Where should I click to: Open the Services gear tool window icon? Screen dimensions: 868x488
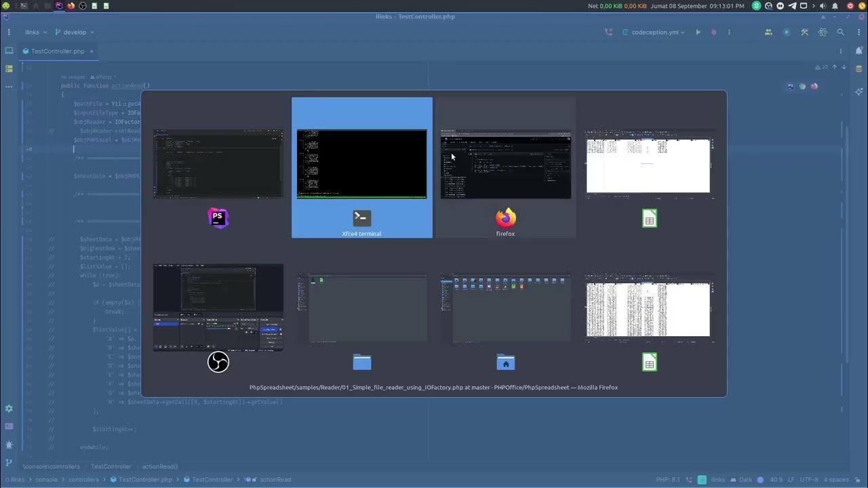(x=9, y=409)
